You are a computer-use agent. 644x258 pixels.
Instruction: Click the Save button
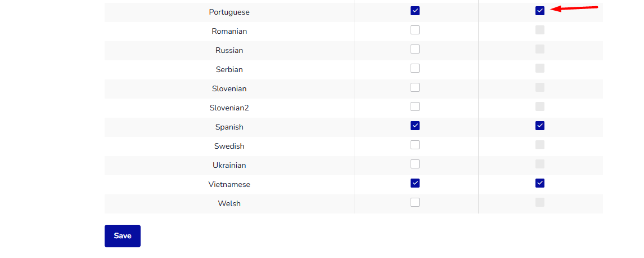[x=123, y=236]
